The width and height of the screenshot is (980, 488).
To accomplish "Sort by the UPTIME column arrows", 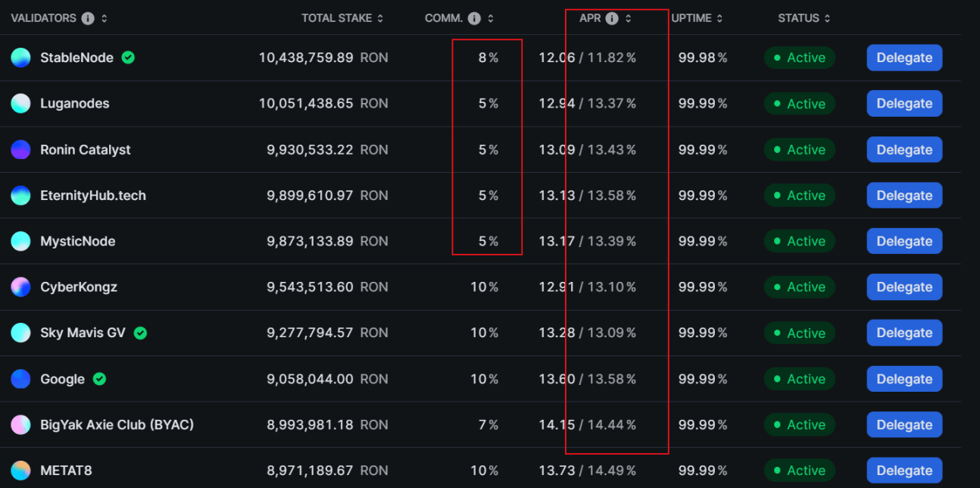I will coord(719,18).
